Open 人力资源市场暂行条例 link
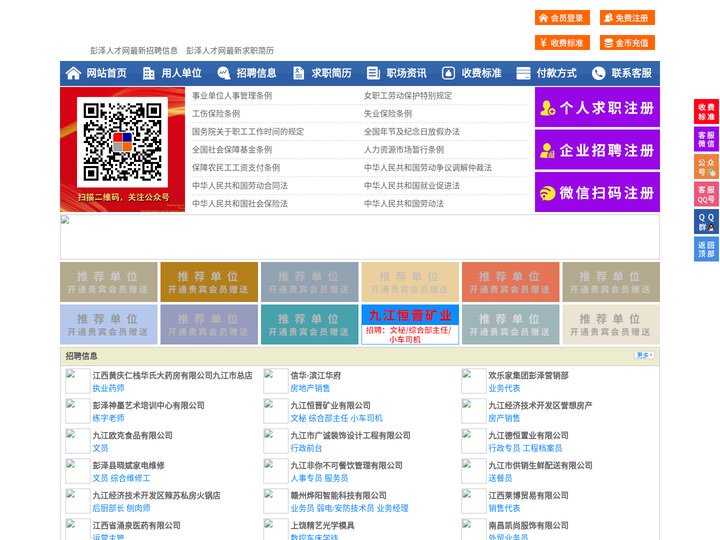Screen dimensions: 720x540 pos(404,150)
